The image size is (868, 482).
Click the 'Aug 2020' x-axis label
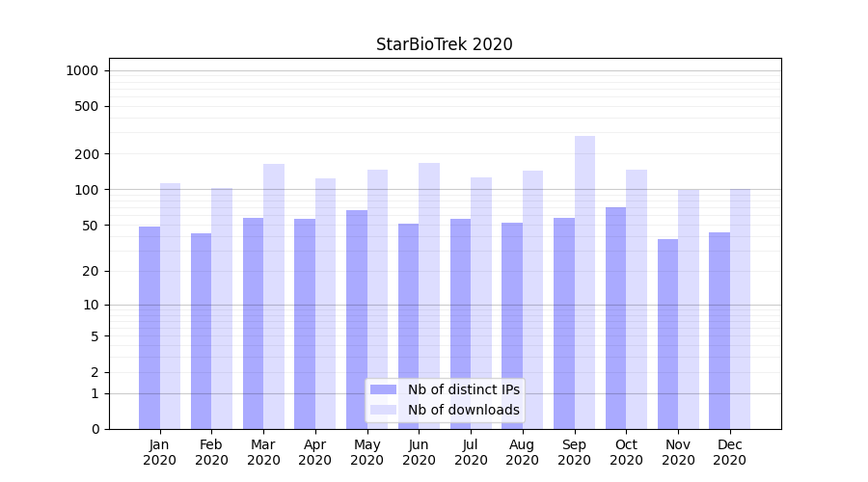coord(522,452)
